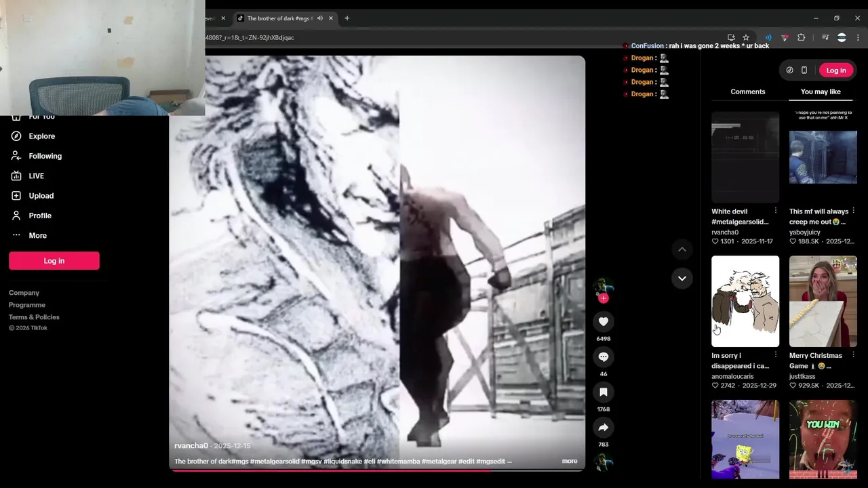Click the browser address bar URL
Screen dimensions: 868x488
250,38
